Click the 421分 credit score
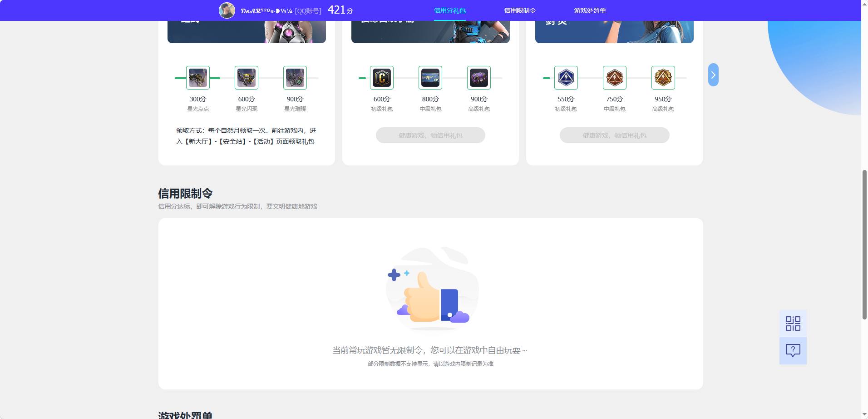Screen dimensions: 868x419 point(340,10)
